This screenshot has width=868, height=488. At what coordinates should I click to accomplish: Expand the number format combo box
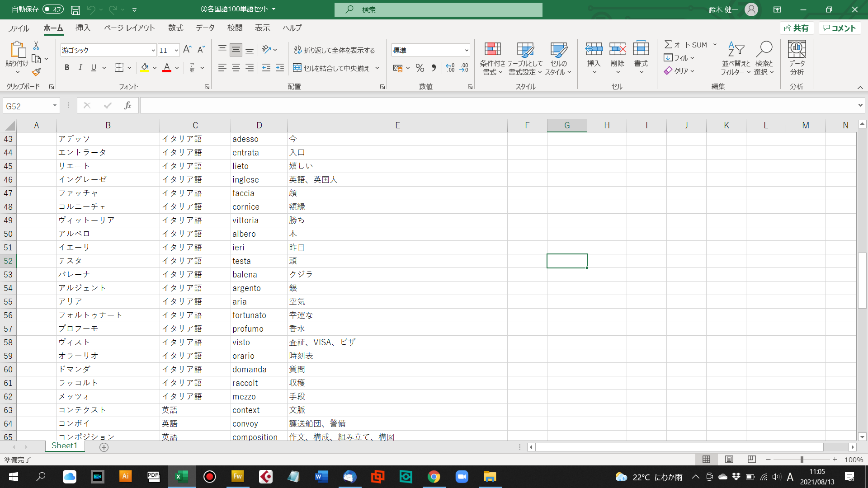pos(466,50)
